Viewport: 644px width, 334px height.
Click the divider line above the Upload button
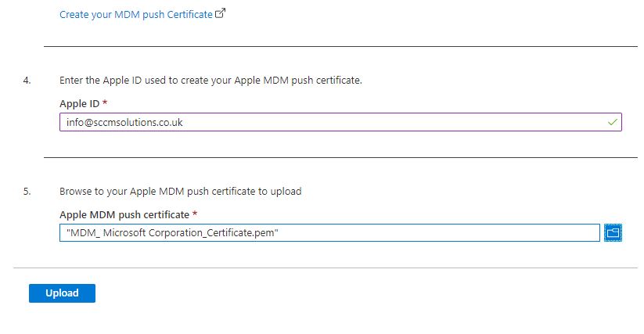tap(326, 268)
